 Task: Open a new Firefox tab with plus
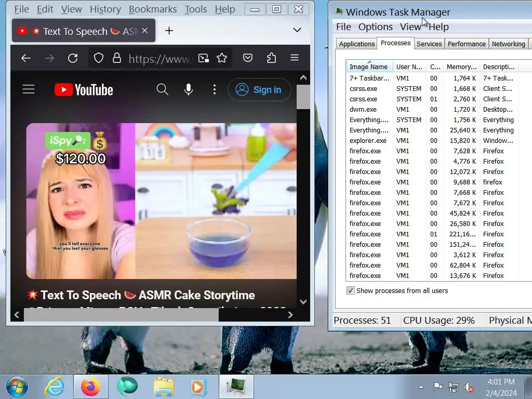tap(169, 31)
